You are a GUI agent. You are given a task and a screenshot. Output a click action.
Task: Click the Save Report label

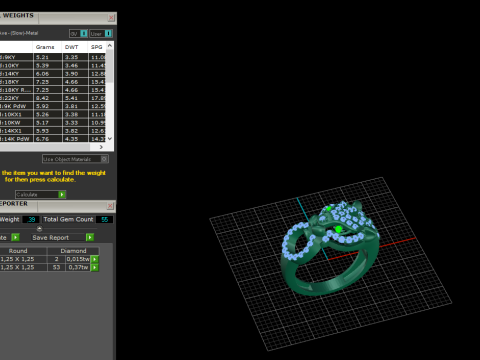point(51,238)
